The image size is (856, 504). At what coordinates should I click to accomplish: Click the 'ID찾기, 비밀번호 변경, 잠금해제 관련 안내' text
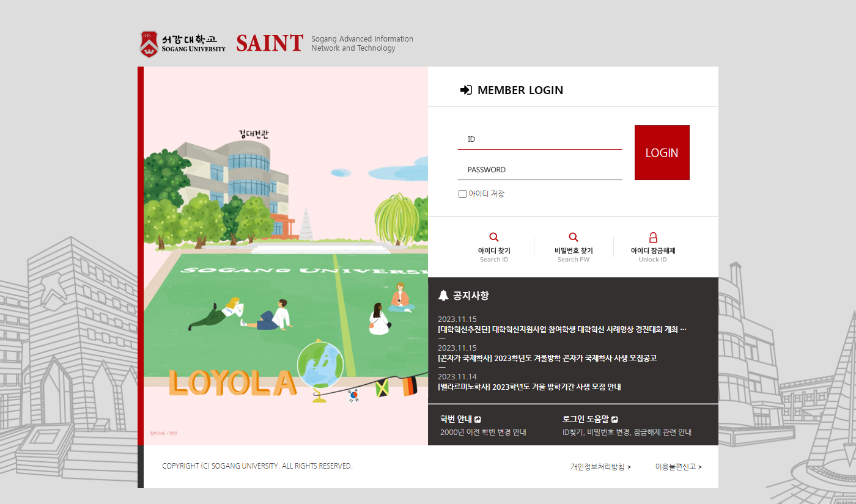627,433
